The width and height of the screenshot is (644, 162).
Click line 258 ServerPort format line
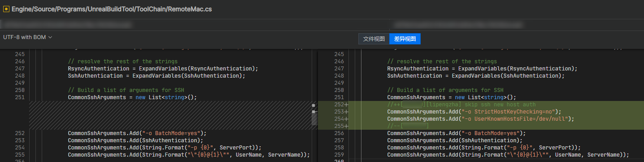pos(484,148)
